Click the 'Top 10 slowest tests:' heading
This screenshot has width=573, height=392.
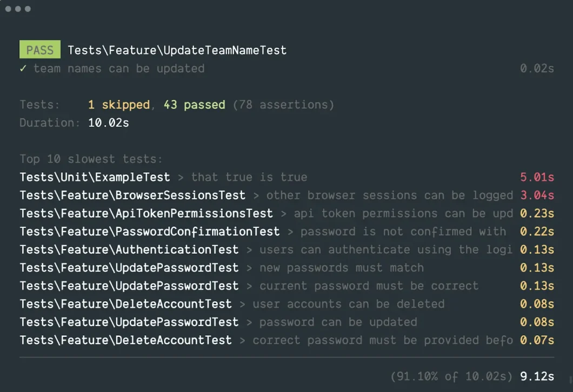(91, 159)
